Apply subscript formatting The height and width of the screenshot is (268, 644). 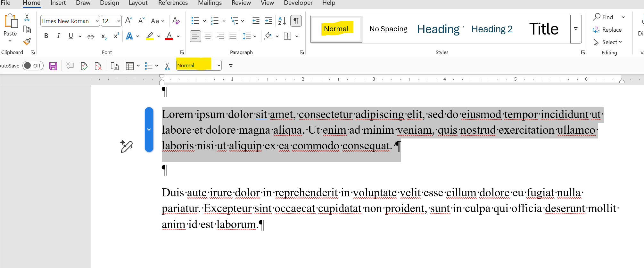pos(104,36)
